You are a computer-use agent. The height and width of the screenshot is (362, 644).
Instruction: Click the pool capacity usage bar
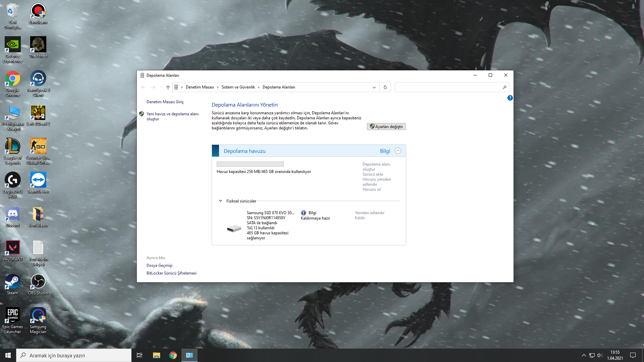click(x=250, y=164)
